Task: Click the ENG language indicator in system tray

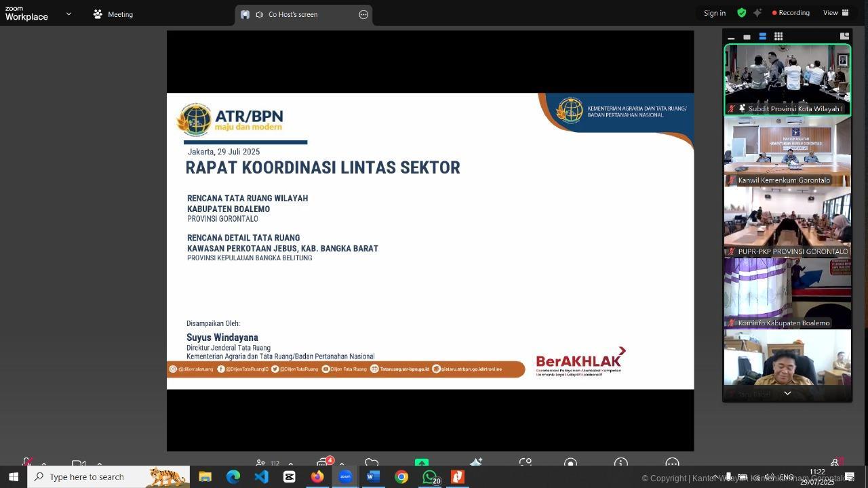Action: coord(787,477)
